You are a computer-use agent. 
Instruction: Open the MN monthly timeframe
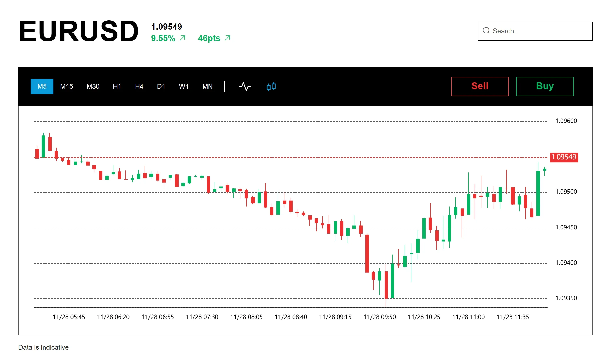coord(207,87)
